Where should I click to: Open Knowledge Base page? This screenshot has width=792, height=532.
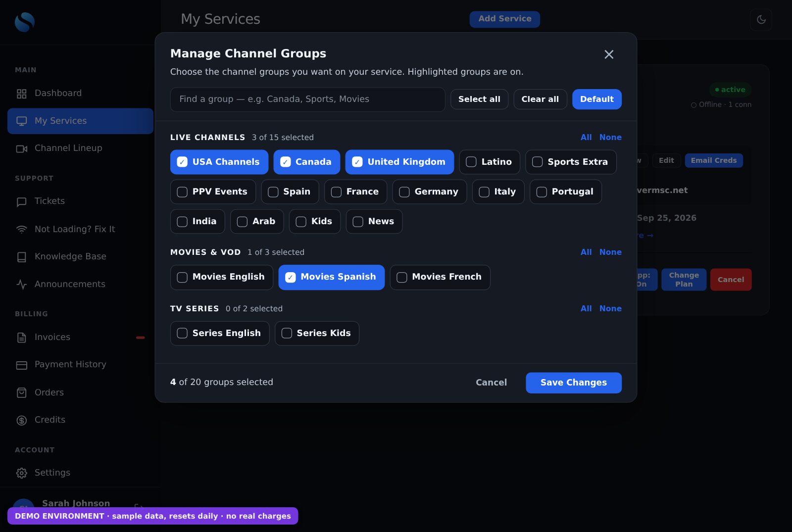80,257
